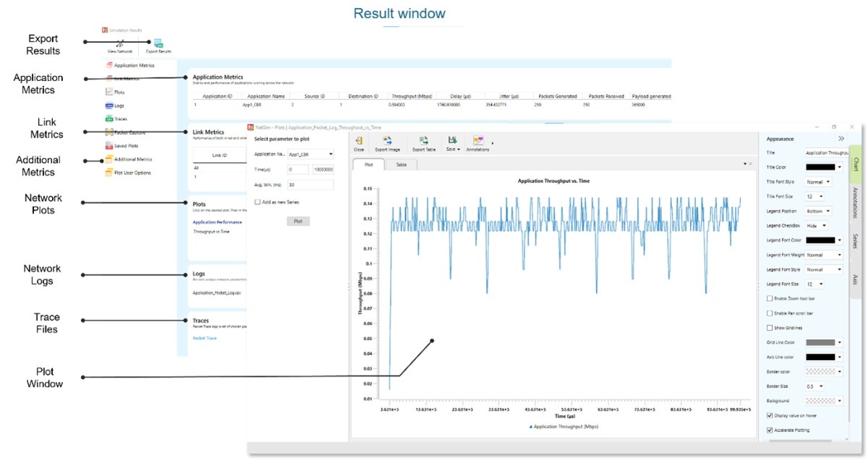
Task: Enable the Zoom tool bar checkbox
Action: tap(770, 299)
